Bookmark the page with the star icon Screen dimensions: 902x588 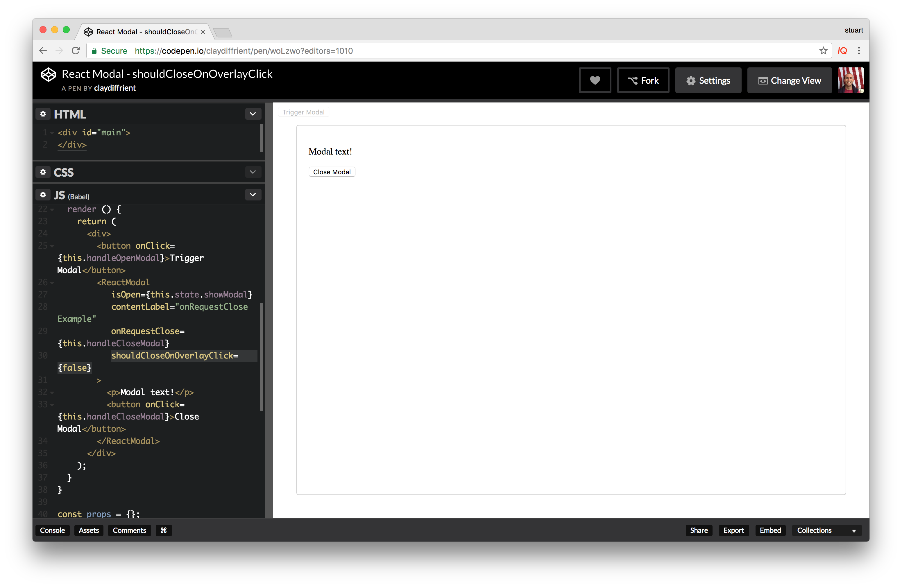pyautogui.click(x=823, y=50)
